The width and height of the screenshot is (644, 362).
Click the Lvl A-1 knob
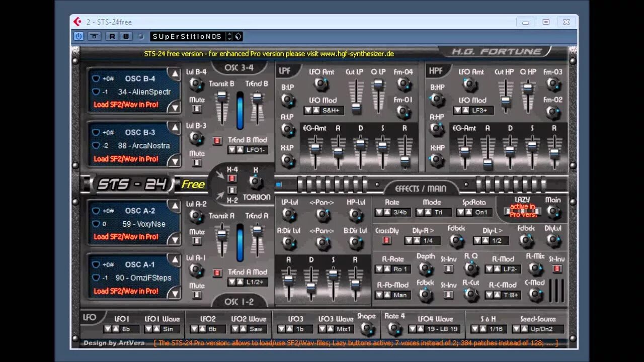[196, 270]
